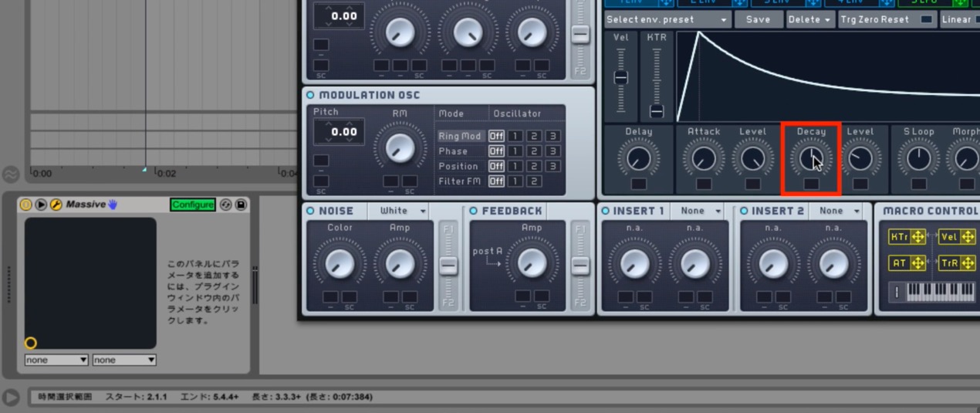Toggle the Modulation OSC power LED
Viewport: 980px width, 413px height.
(311, 95)
